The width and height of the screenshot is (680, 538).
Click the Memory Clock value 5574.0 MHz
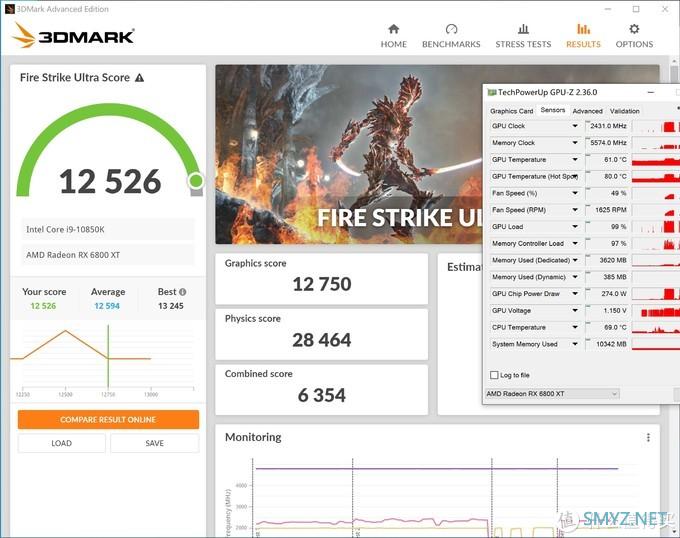[607, 143]
